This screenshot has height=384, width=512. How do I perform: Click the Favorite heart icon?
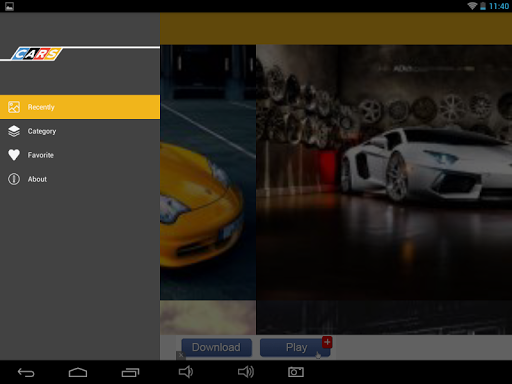pyautogui.click(x=14, y=155)
